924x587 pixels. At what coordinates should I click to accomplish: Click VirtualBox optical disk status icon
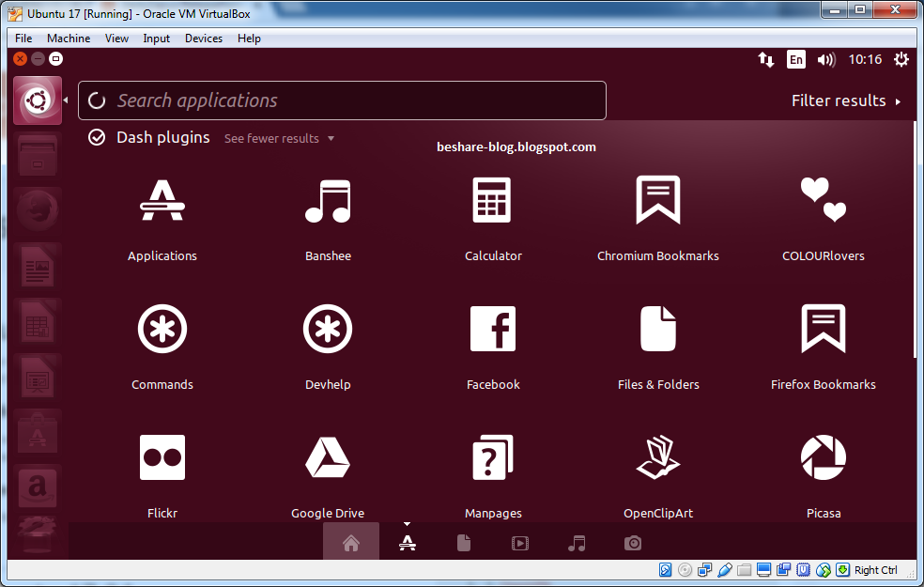pyautogui.click(x=685, y=570)
